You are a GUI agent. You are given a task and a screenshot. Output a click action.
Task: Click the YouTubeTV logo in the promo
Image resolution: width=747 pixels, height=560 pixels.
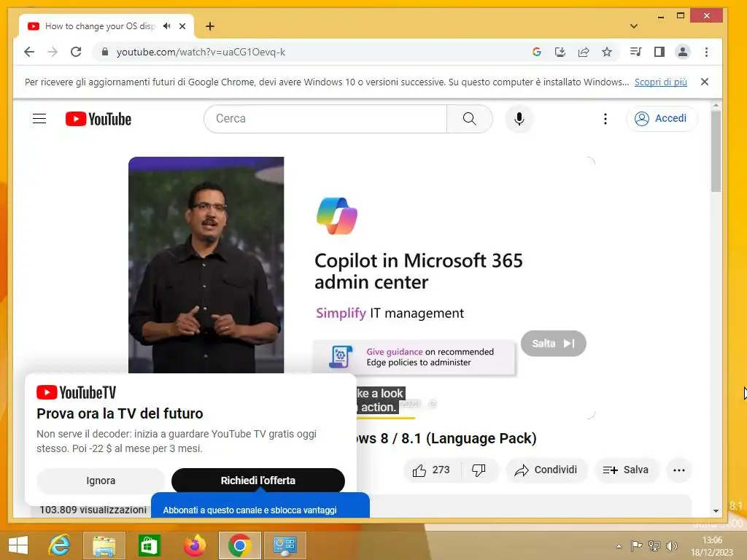coord(76,392)
